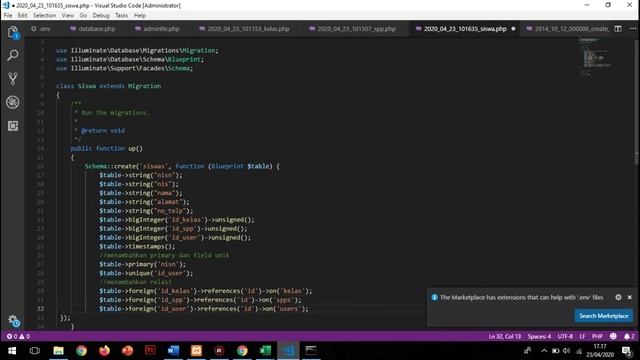Open the volume control in system tray

pyautogui.click(x=566, y=351)
